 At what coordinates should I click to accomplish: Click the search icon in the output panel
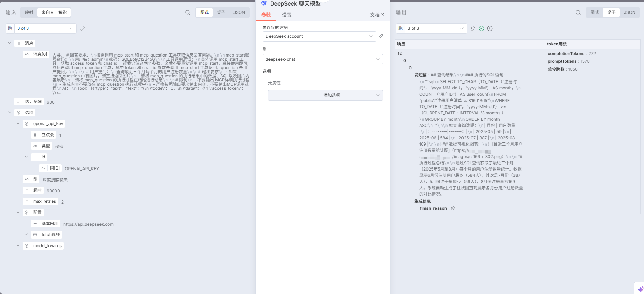tap(578, 12)
